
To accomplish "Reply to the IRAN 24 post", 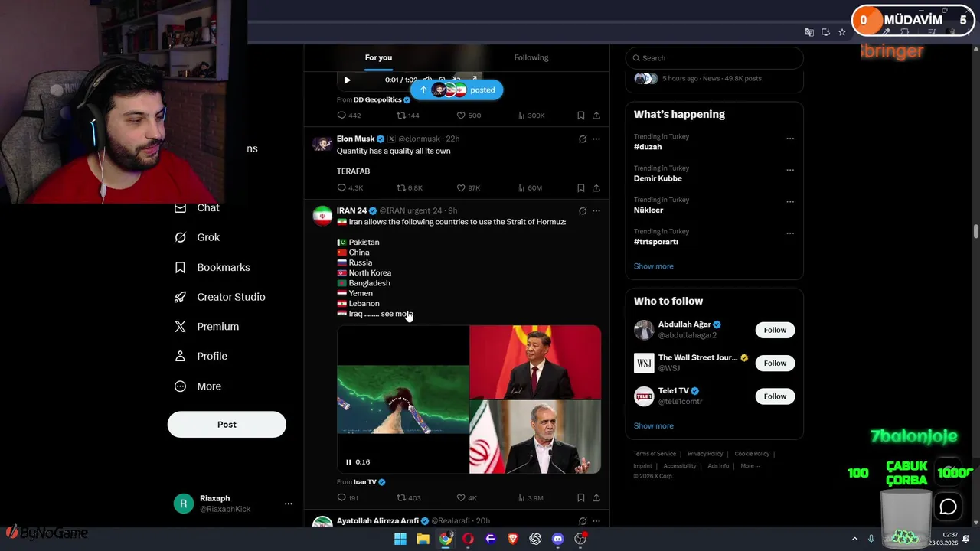I will pos(348,498).
